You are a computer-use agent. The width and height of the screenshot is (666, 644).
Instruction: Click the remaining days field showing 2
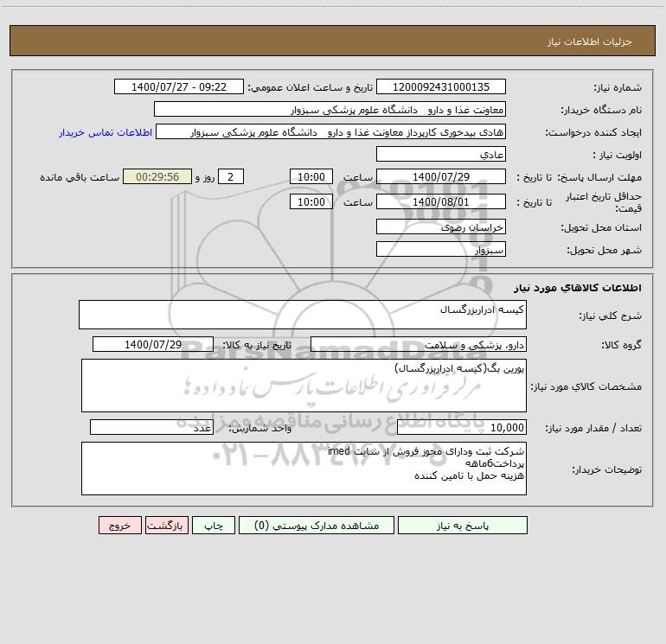[231, 176]
